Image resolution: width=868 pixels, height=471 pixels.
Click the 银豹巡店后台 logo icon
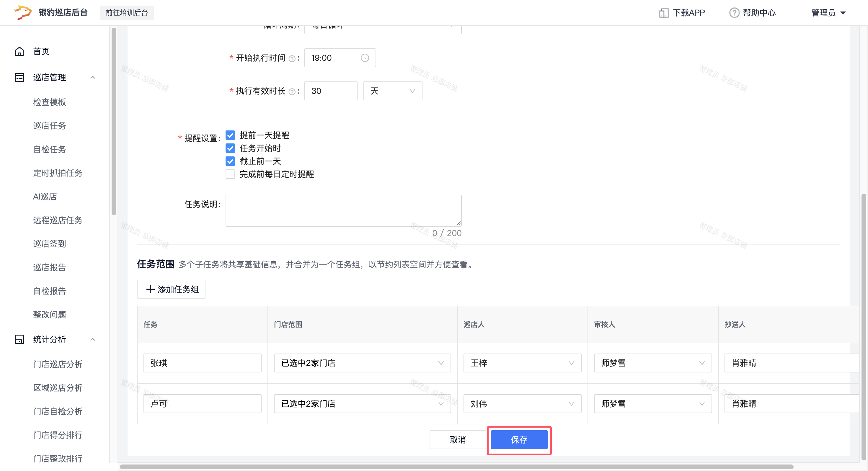click(x=22, y=12)
